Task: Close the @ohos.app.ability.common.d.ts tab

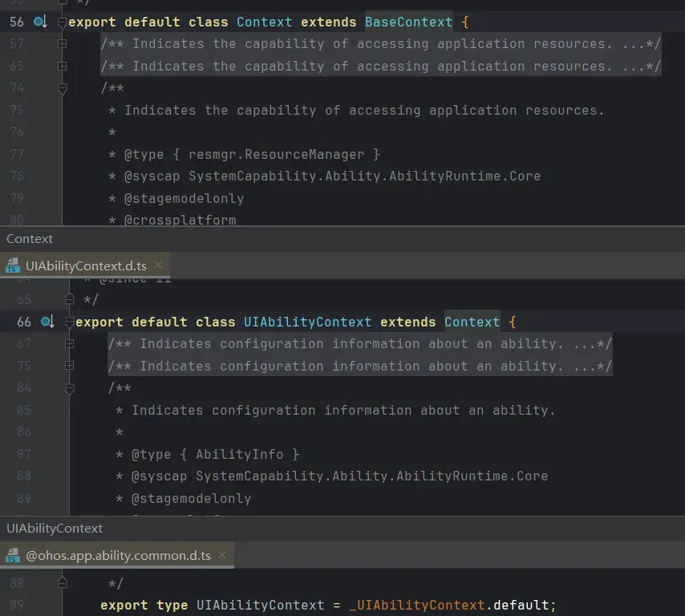Action: (222, 555)
